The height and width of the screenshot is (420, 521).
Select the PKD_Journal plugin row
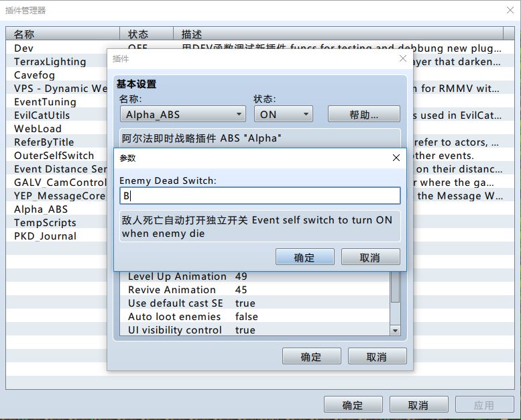point(56,235)
